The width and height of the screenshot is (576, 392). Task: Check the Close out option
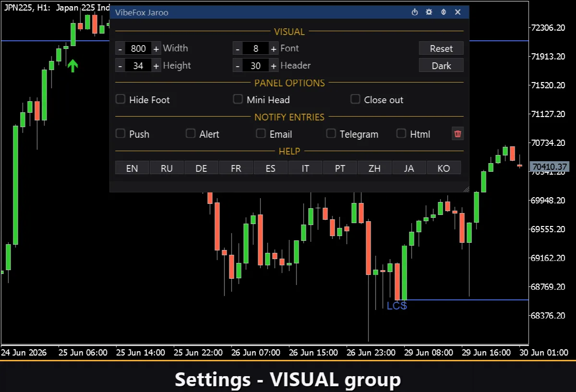click(355, 99)
